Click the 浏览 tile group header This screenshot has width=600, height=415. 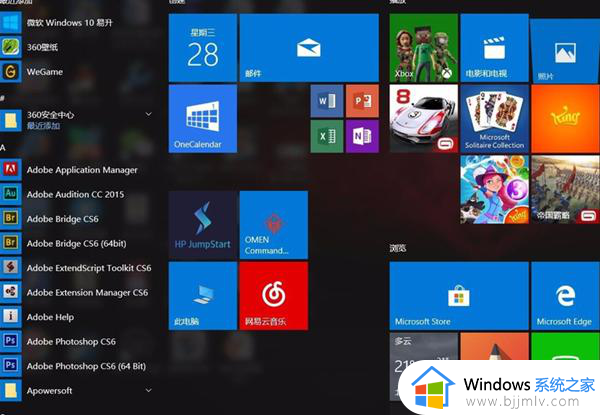(x=398, y=248)
